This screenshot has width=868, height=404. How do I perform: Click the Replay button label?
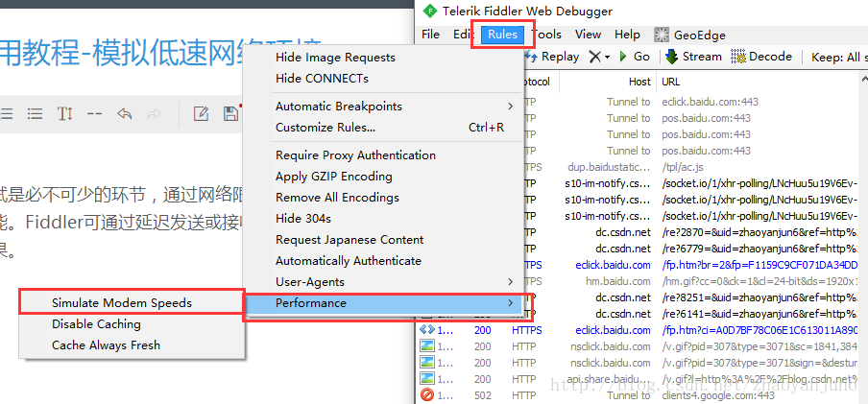click(x=560, y=57)
